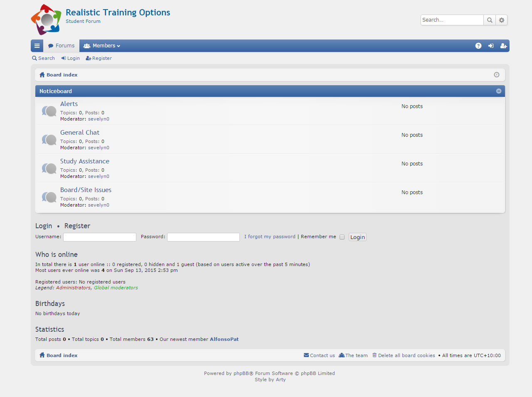Click the Student Forum subtitle text
The width and height of the screenshot is (532, 397).
point(83,21)
